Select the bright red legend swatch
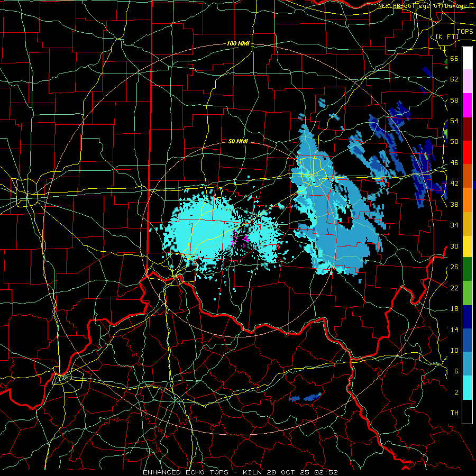The width and height of the screenshot is (476, 476). (467, 152)
